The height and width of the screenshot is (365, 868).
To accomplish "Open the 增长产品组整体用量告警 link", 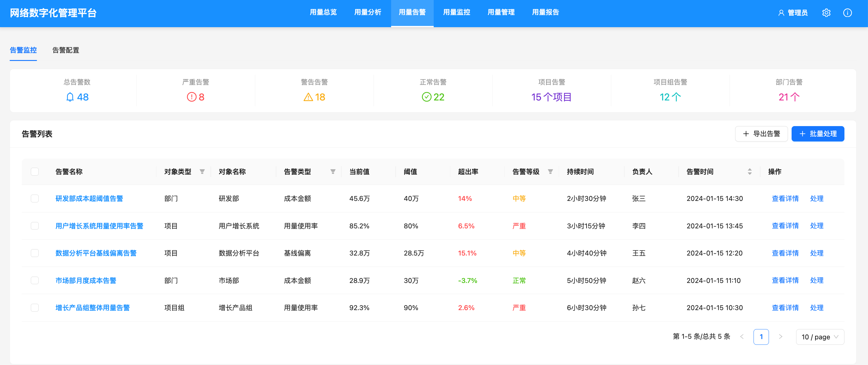I will tap(93, 307).
